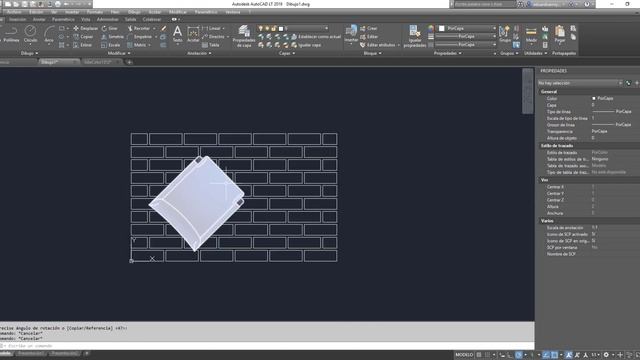Open the 'No hay selección' dropdown
The height and width of the screenshot is (360, 640).
tap(580, 83)
